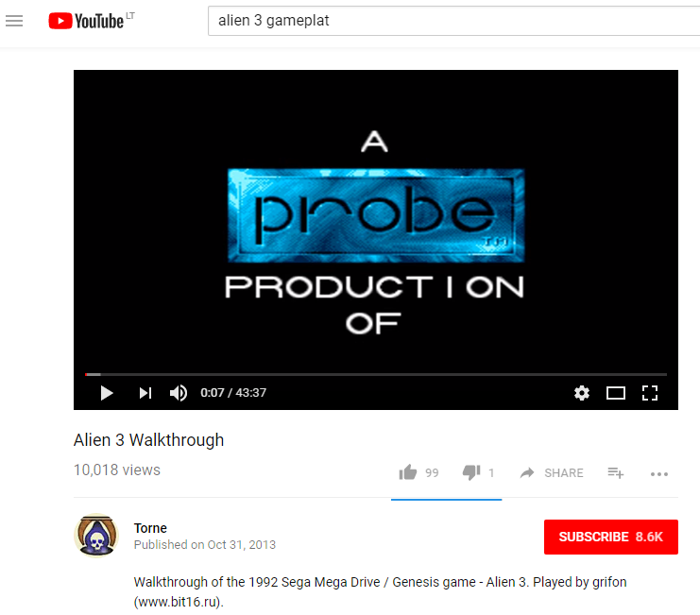The width and height of the screenshot is (700, 615).
Task: Play the Alien 3 Walkthrough video
Action: pos(106,393)
